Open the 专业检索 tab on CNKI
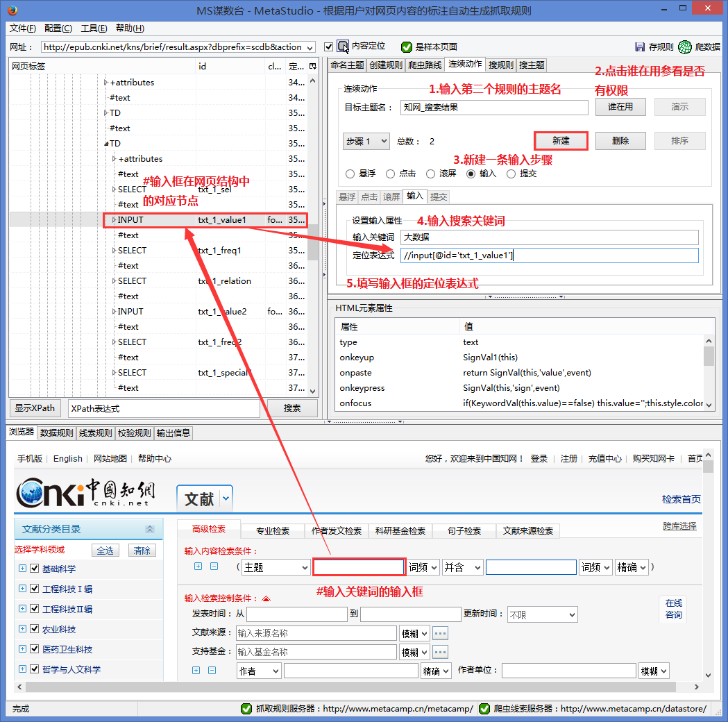This screenshot has height=722, width=728. coord(273,530)
